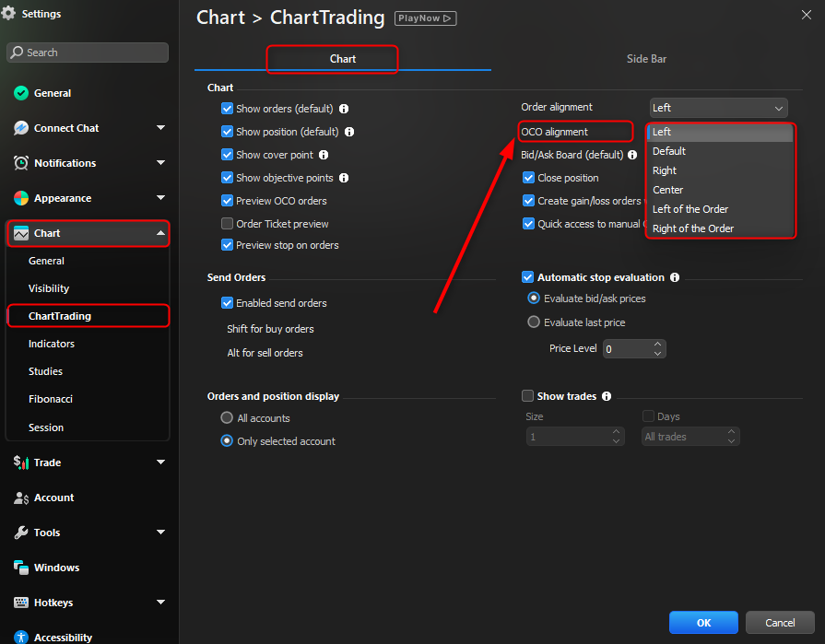Enable the Show trades checkbox
825x644 pixels.
point(528,396)
